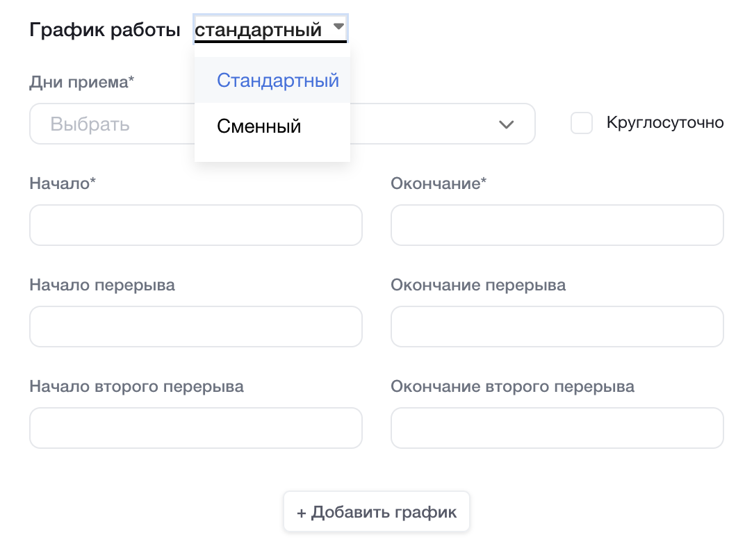Image resolution: width=745 pixels, height=560 pixels.
Task: Focus the Начало time input field
Action: (x=195, y=225)
